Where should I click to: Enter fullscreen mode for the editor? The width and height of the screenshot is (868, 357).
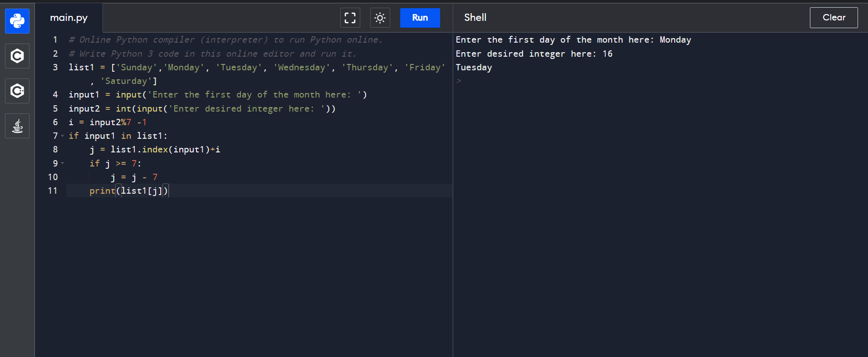coord(350,18)
